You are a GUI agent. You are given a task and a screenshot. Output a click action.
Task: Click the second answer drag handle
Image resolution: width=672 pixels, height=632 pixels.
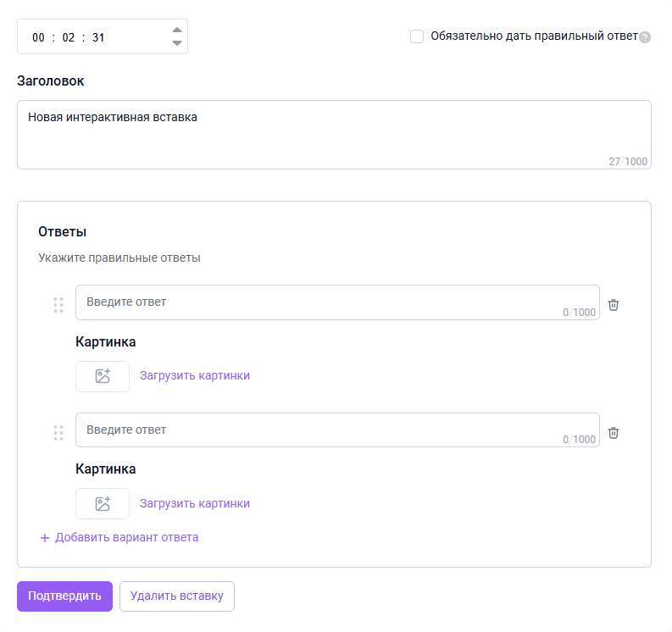tap(58, 433)
